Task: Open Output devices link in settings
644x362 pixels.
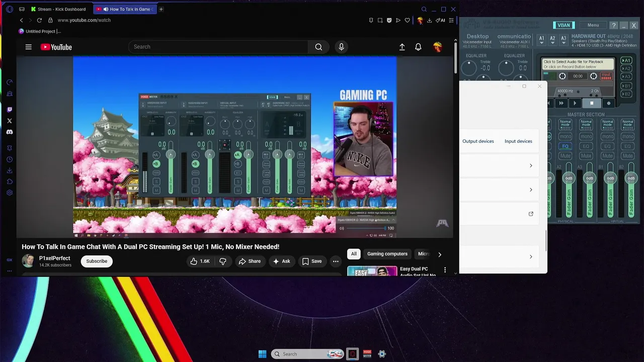Action: (478, 141)
